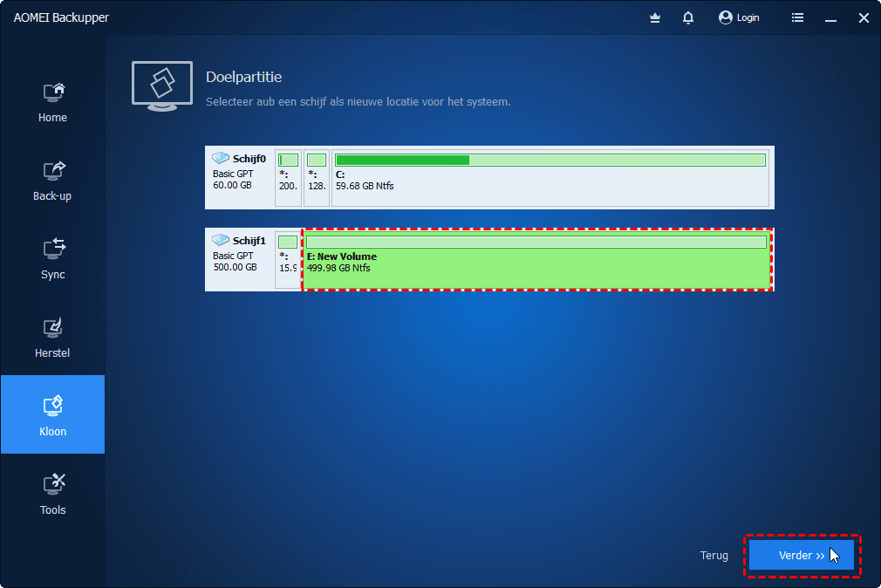Open the Home section in sidebar
The image size is (881, 588).
[x=53, y=103]
